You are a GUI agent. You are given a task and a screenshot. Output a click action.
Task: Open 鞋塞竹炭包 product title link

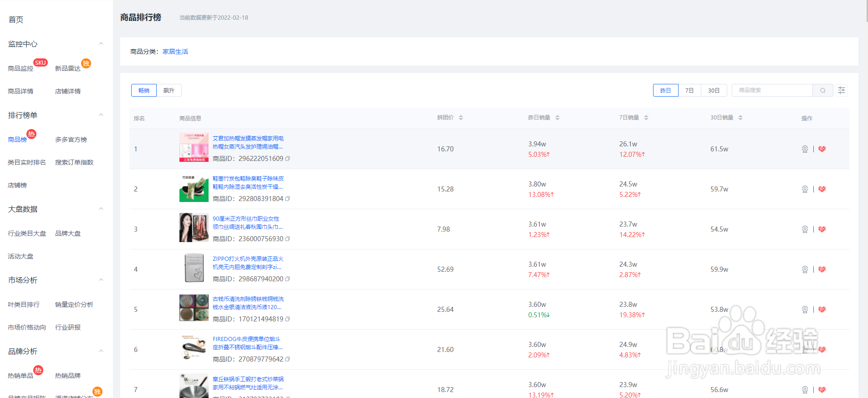(x=248, y=183)
